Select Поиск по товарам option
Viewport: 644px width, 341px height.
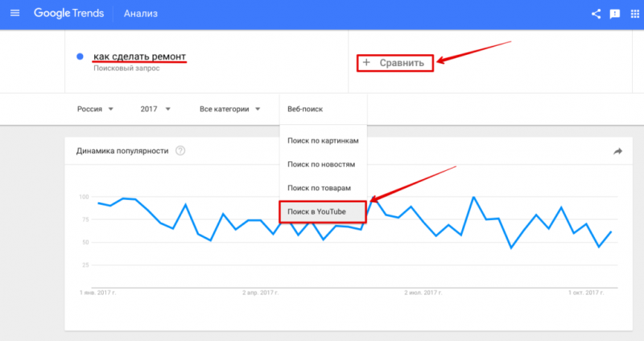(x=324, y=188)
